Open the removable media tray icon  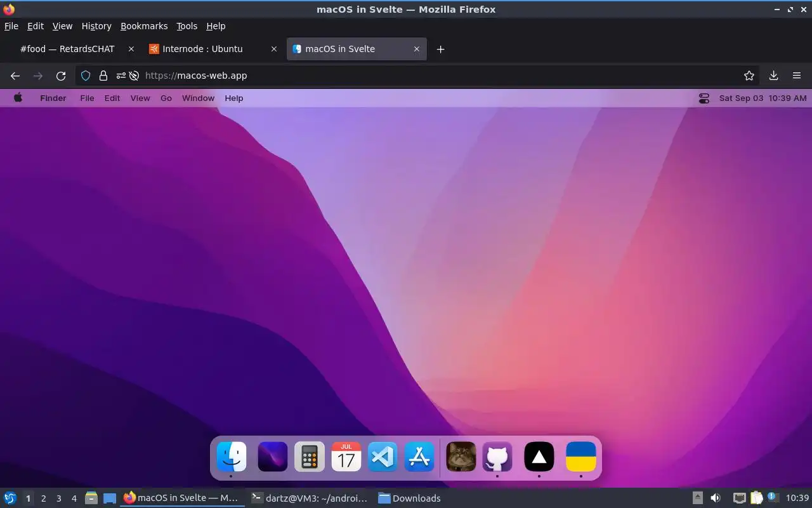coord(698,498)
